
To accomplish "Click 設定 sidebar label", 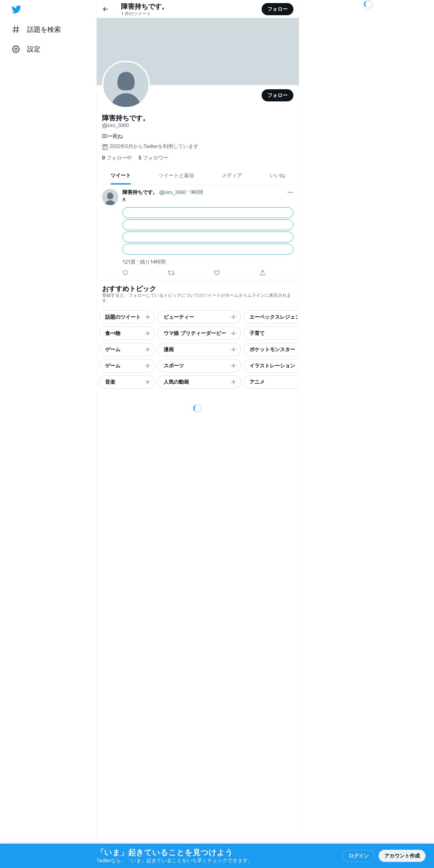I will pos(34,49).
